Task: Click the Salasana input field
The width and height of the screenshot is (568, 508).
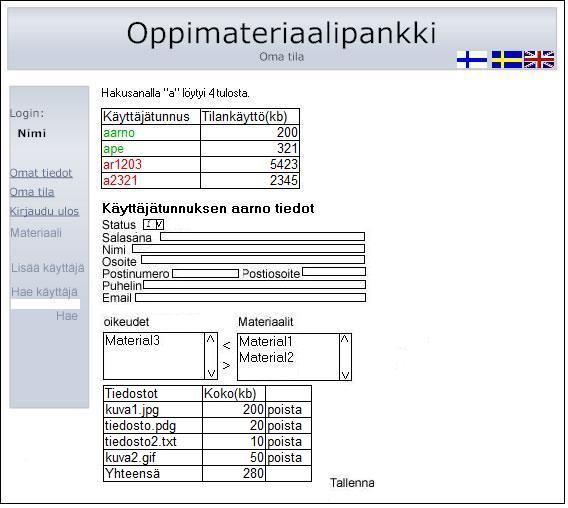Action: tap(263, 237)
